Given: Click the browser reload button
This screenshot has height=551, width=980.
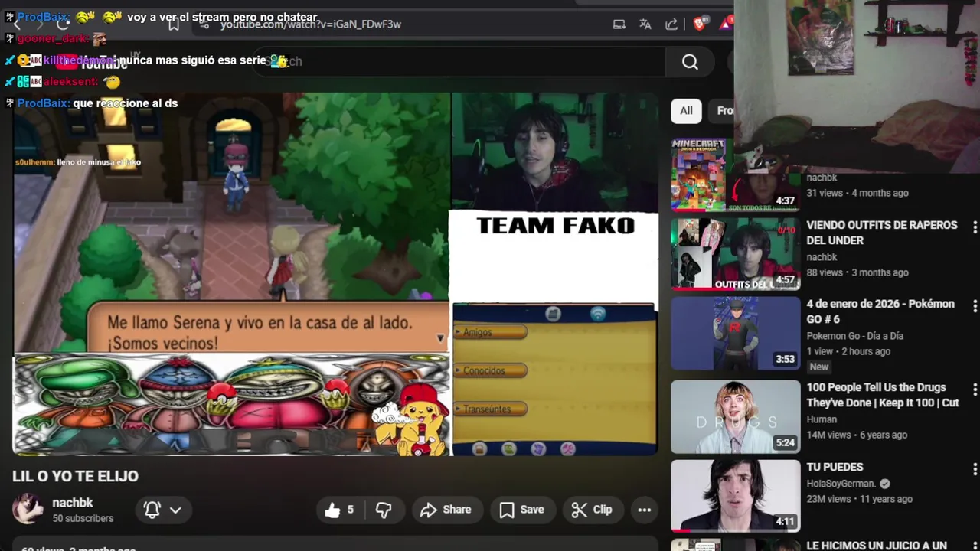Looking at the screenshot, I should [63, 24].
